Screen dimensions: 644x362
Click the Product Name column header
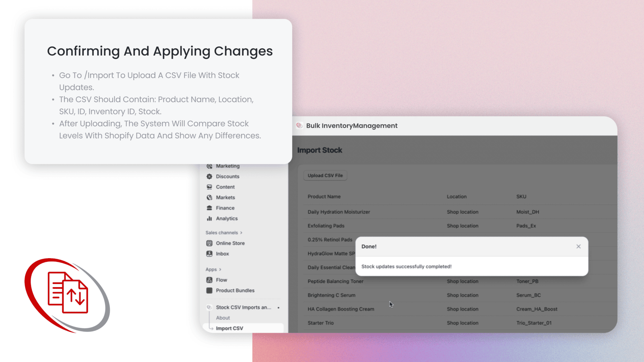pyautogui.click(x=324, y=197)
